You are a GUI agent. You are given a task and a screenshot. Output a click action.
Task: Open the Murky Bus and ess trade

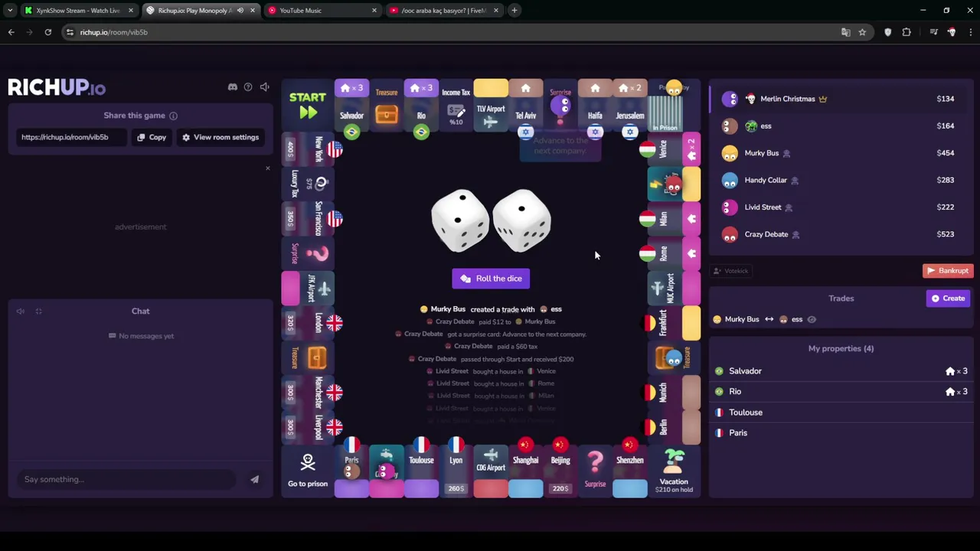click(766, 319)
